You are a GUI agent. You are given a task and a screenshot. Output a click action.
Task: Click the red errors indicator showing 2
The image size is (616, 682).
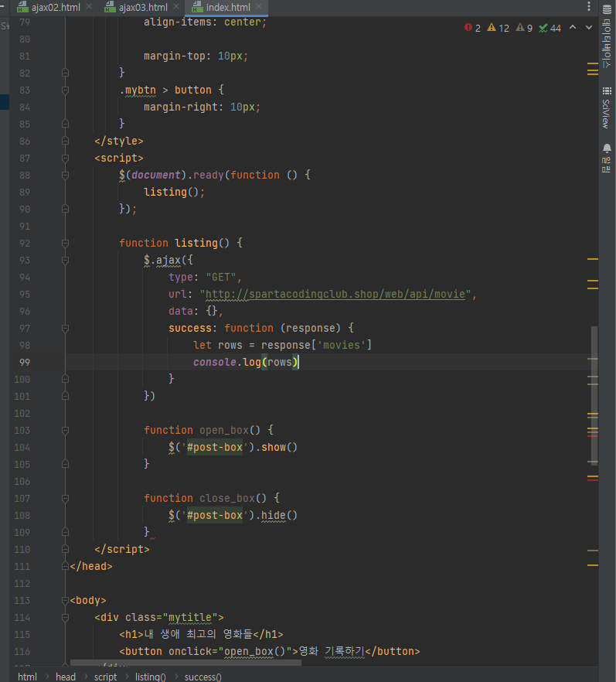point(472,28)
